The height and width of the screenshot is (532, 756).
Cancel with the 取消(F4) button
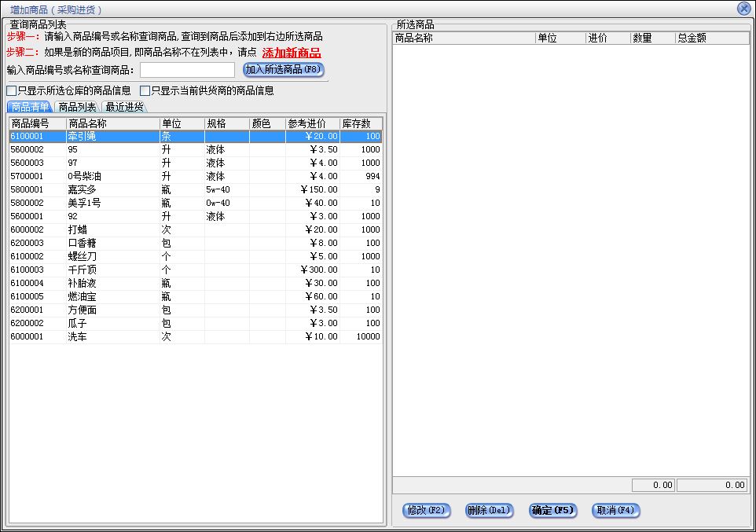[615, 511]
